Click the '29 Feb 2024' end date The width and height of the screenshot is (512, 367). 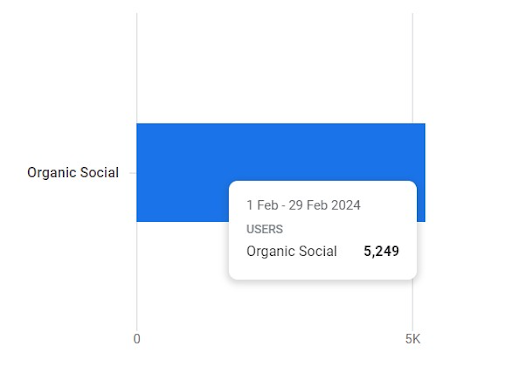point(325,205)
